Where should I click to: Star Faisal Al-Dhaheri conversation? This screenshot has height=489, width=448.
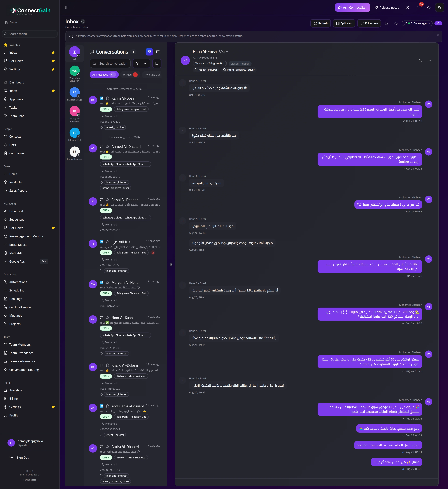(x=107, y=200)
